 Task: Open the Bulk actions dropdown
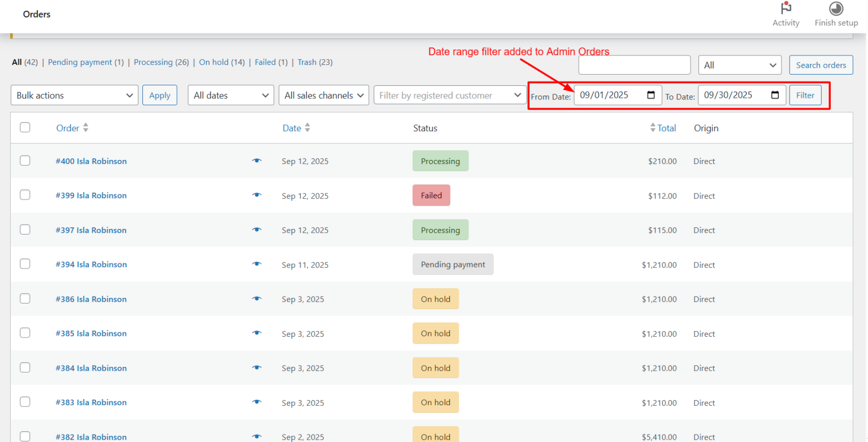74,95
